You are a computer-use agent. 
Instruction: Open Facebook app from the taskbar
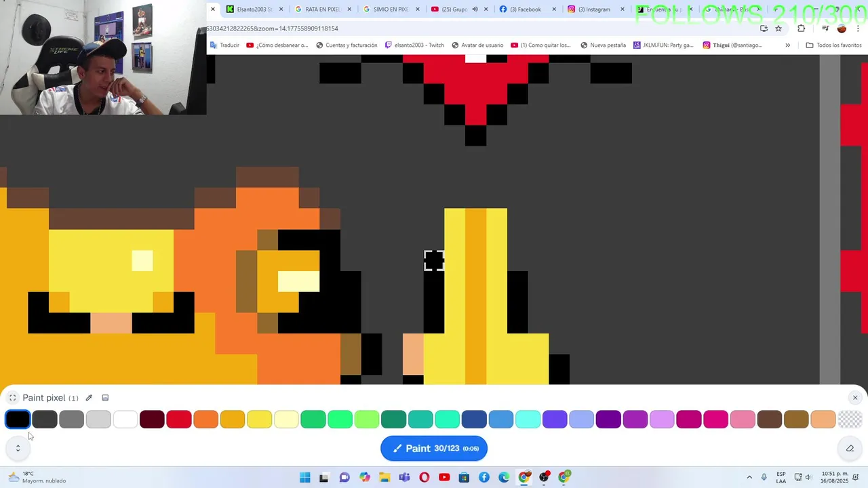click(484, 478)
